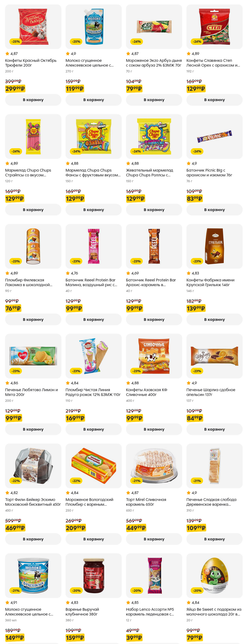Image resolution: width=246 pixels, height=644 pixels.
Task: Open the Конфеты Славянка Степ title link
Action: point(213,63)
